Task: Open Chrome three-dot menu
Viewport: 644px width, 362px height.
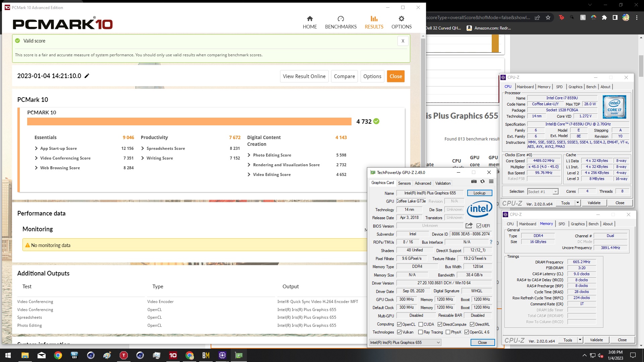Action: click(637, 17)
